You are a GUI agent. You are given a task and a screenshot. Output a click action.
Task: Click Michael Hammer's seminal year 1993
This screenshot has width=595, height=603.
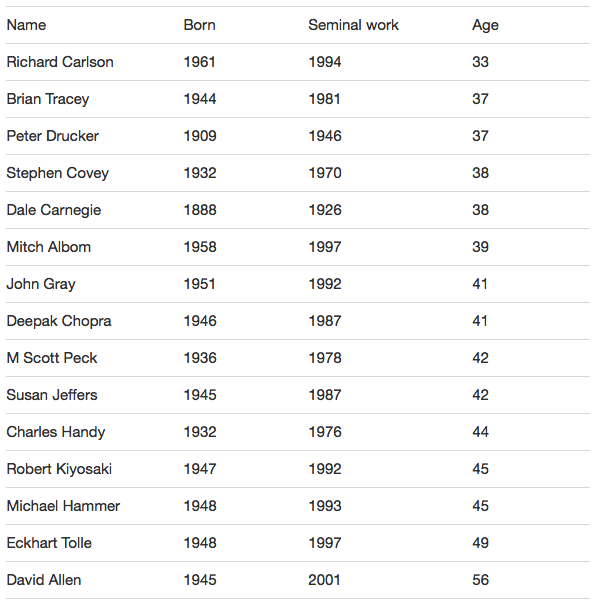tap(325, 506)
